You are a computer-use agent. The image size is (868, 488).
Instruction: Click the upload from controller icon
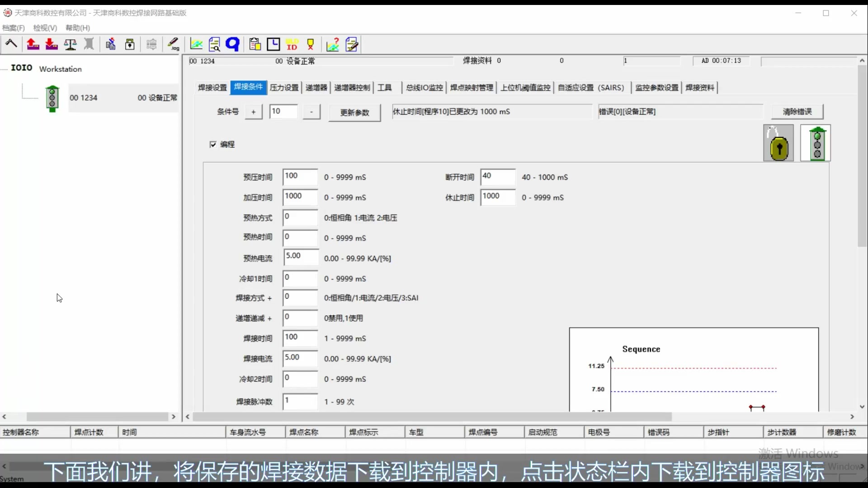(33, 44)
